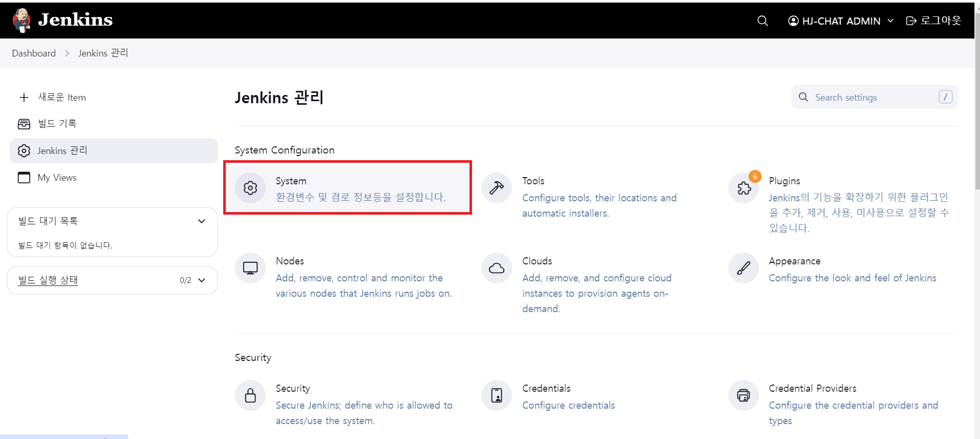Viewport: 980px width, 439px height.
Task: Click the plus icon for 새로운 Item
Action: point(24,97)
